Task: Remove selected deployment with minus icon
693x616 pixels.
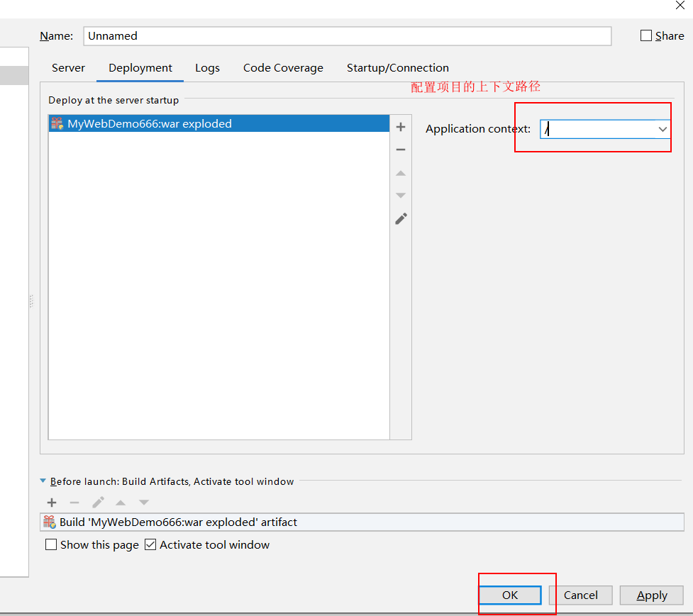Action: click(401, 150)
